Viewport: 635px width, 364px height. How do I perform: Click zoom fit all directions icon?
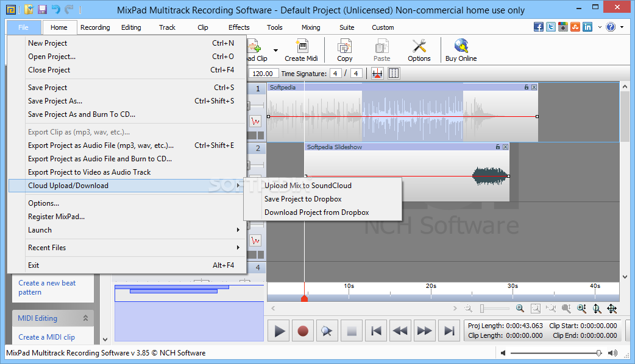[612, 309]
